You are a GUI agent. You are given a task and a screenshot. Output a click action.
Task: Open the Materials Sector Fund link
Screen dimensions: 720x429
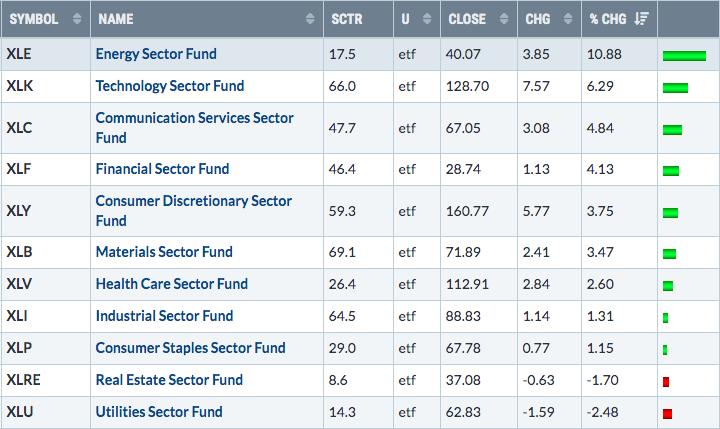point(164,252)
